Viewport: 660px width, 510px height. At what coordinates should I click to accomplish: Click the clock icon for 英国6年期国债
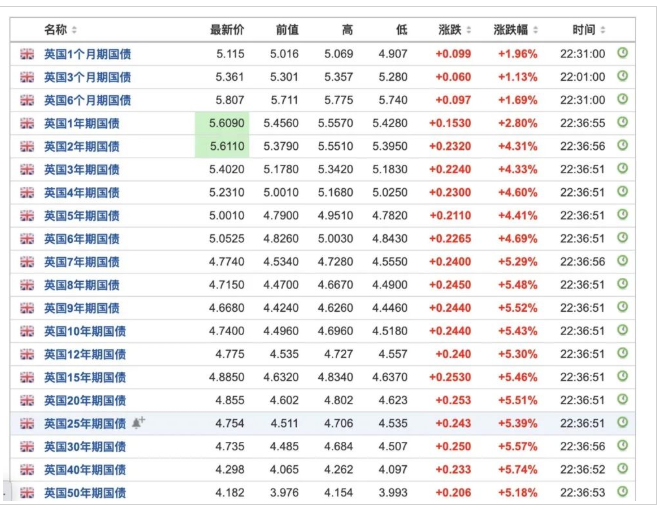(x=622, y=238)
